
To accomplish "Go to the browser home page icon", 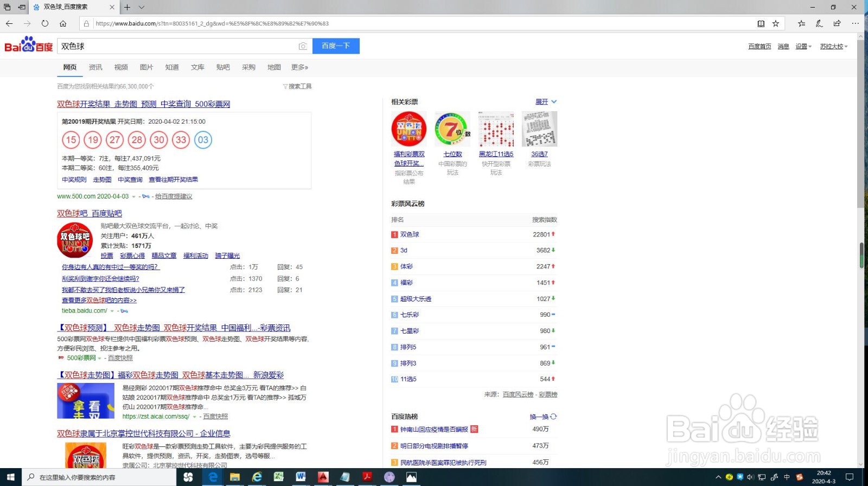I will tap(63, 23).
